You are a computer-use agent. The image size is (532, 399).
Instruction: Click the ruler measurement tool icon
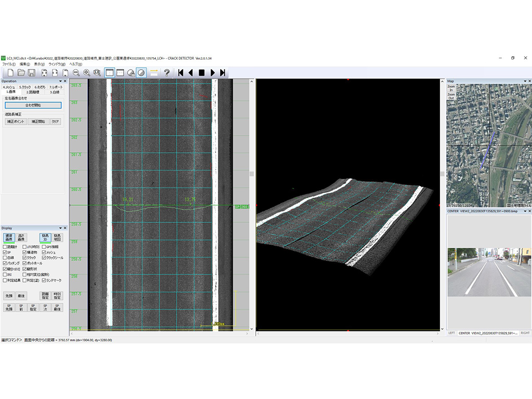tap(154, 73)
